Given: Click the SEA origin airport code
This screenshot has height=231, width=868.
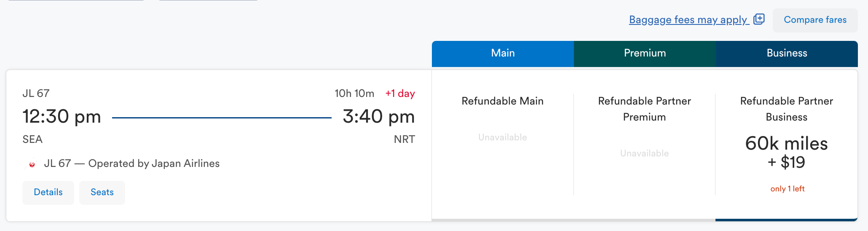Looking at the screenshot, I should click(x=32, y=140).
